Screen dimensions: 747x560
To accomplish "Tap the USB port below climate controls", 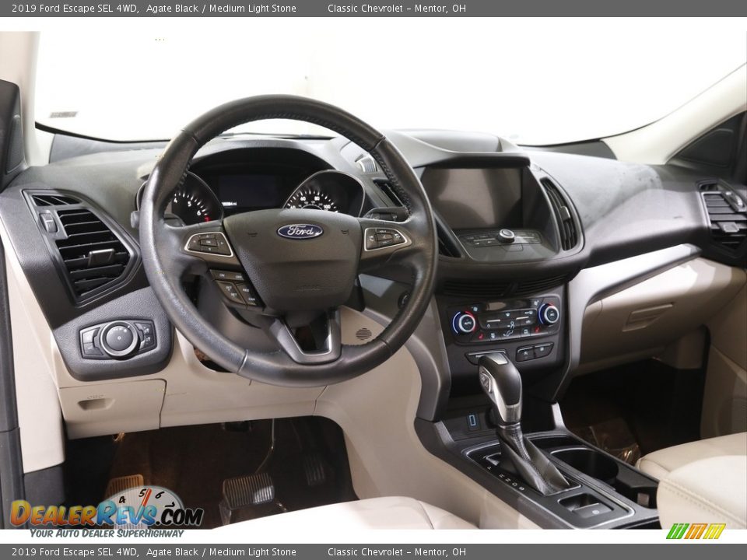I will [472, 420].
